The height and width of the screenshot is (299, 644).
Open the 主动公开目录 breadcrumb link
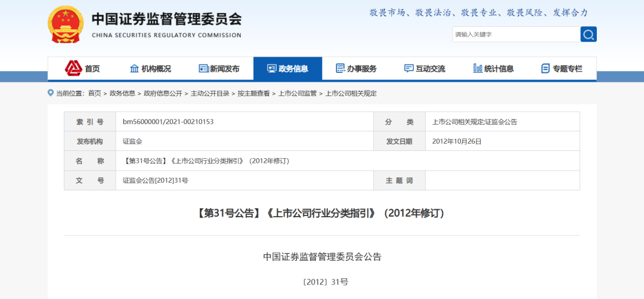(210, 93)
